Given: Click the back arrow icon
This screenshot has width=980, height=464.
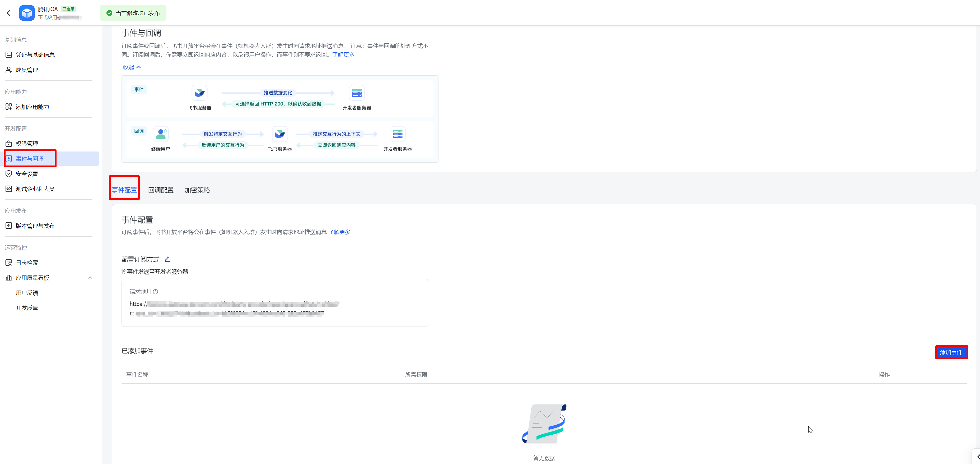Looking at the screenshot, I should (x=8, y=13).
